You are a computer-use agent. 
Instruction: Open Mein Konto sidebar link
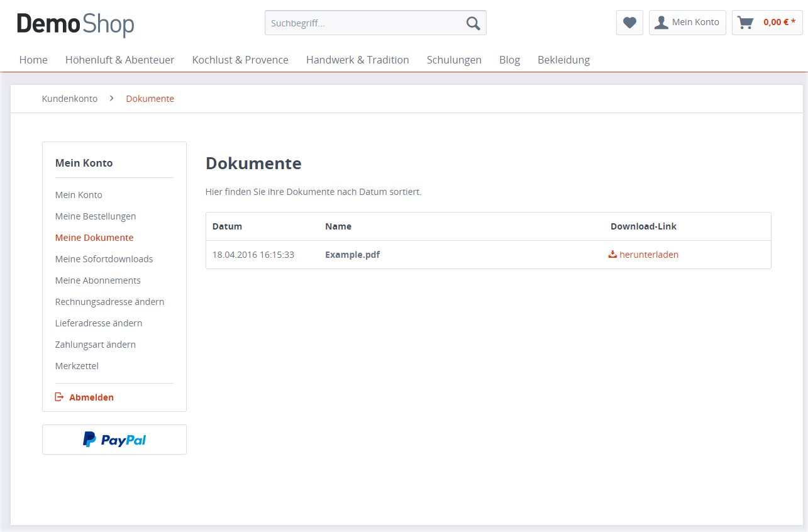click(x=79, y=195)
